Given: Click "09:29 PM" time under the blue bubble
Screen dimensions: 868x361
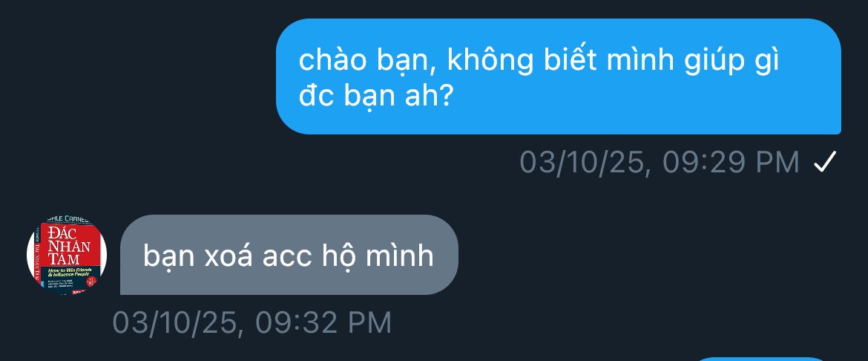Looking at the screenshot, I should click(x=731, y=163).
